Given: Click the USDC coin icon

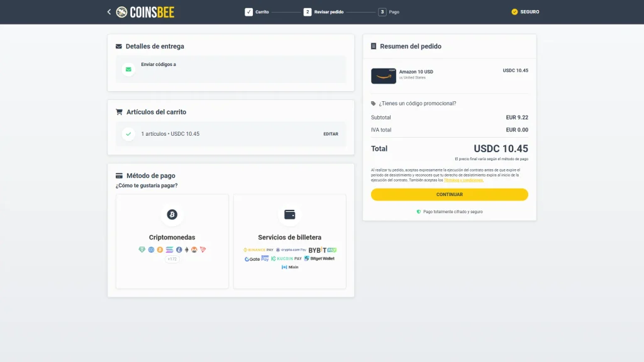Looking at the screenshot, I should pos(151,250).
